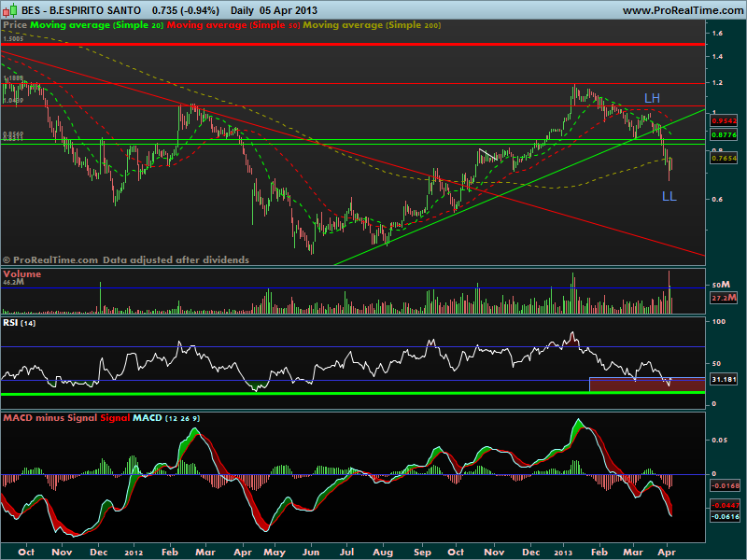747x560 pixels.
Task: Click the 27.2M volume value tag
Action: point(724,298)
